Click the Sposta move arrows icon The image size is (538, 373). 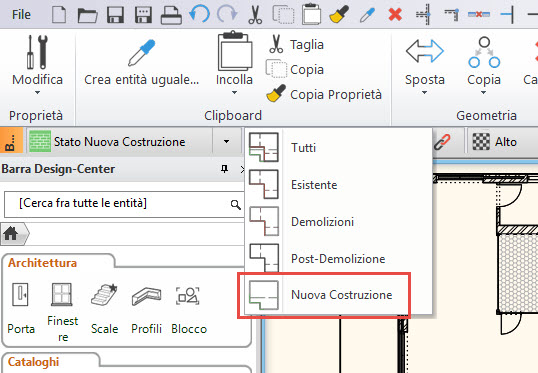[425, 51]
